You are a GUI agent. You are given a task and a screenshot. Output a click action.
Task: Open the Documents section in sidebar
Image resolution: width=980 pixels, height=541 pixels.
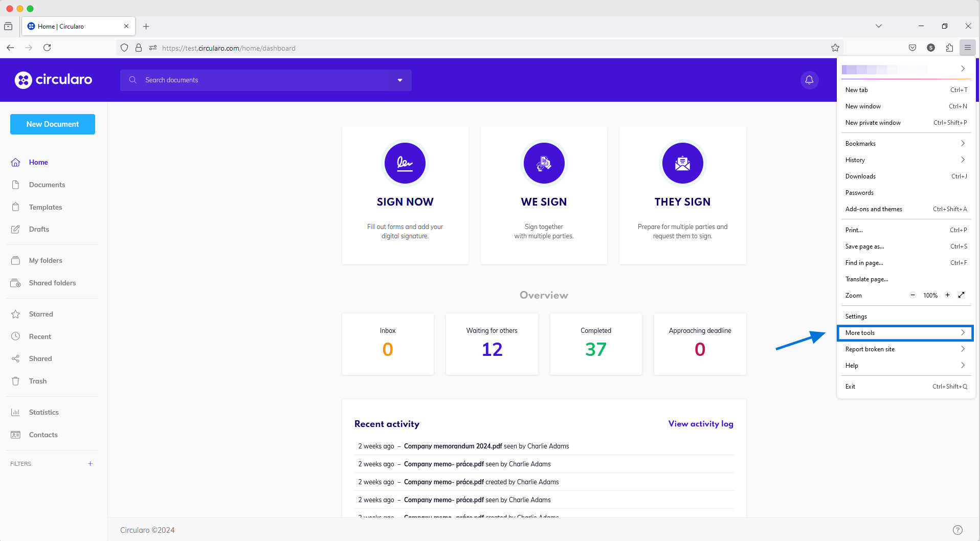[47, 185]
